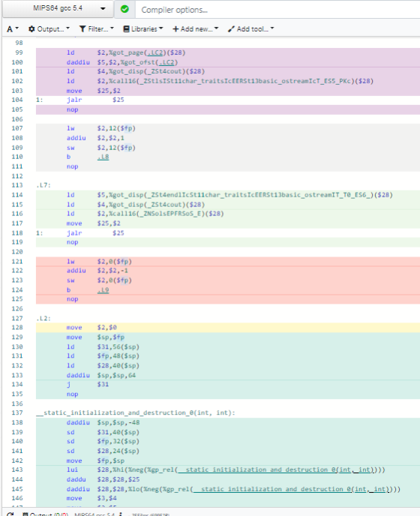The image size is (420, 516).
Task: Open the Output settings gear menu
Action: (49, 29)
